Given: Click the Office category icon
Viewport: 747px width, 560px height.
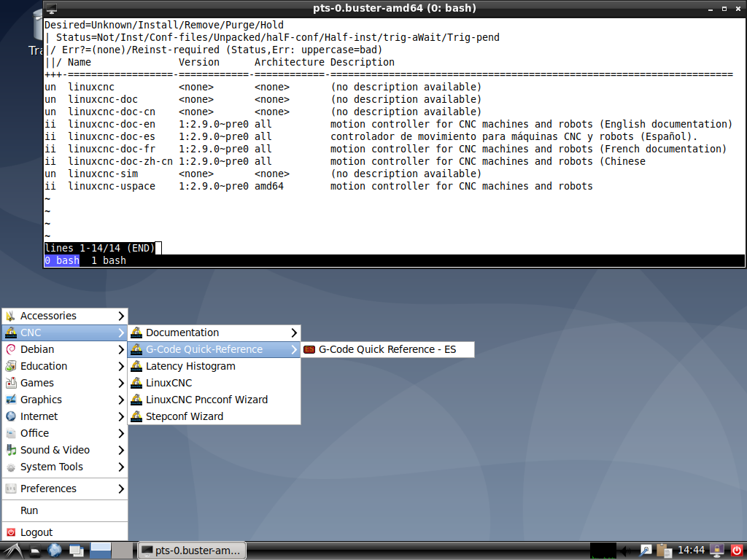Looking at the screenshot, I should pyautogui.click(x=10, y=433).
